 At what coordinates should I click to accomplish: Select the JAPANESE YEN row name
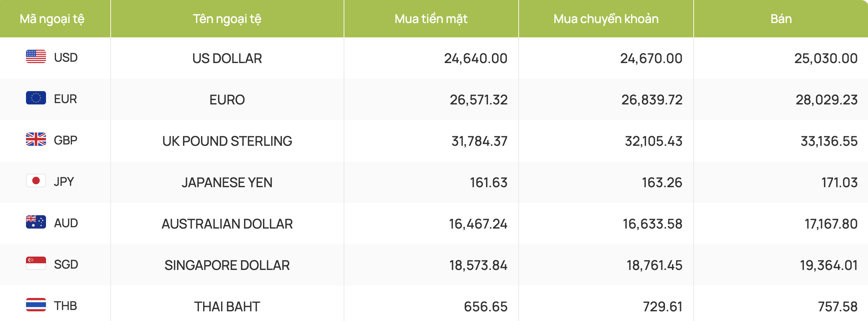tap(227, 183)
